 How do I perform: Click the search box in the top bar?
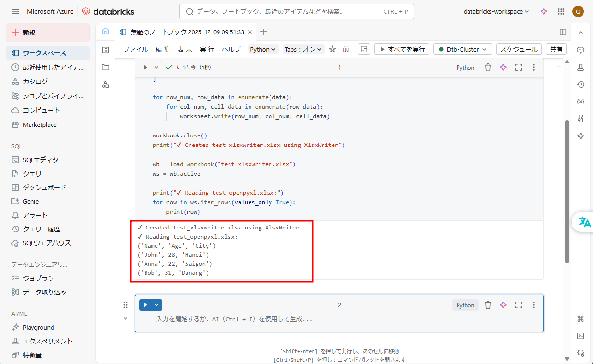pos(296,11)
